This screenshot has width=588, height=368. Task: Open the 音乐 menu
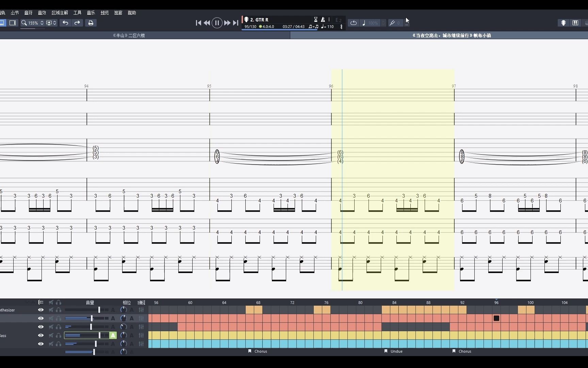(91, 13)
